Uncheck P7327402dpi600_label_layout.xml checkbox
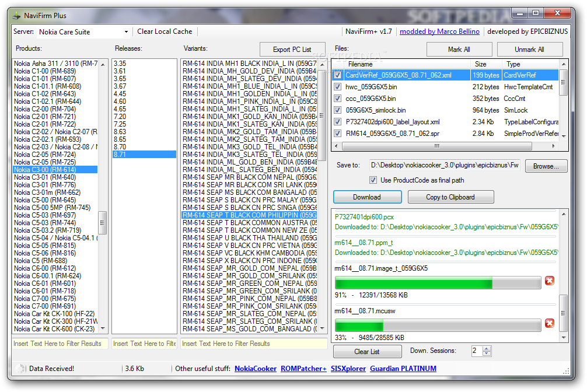587x392 pixels. 338,122
